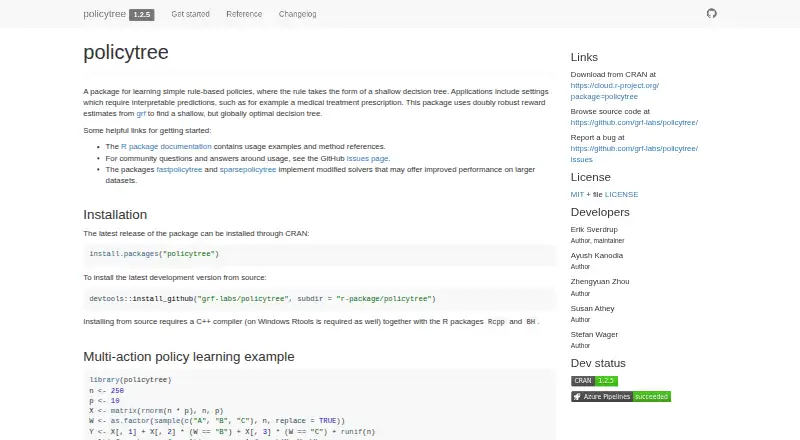Click the library(policytree) code line
Viewport: 800px width, 440px height.
click(x=131, y=380)
